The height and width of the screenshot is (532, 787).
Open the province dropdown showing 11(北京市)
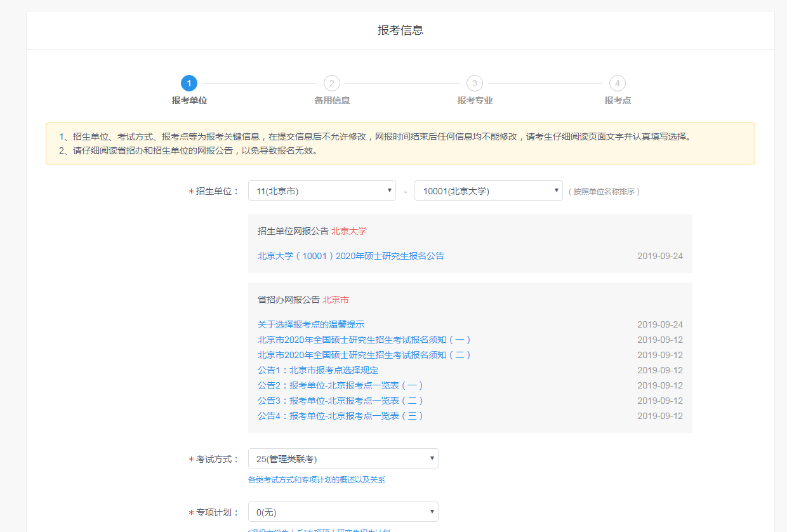[322, 190]
